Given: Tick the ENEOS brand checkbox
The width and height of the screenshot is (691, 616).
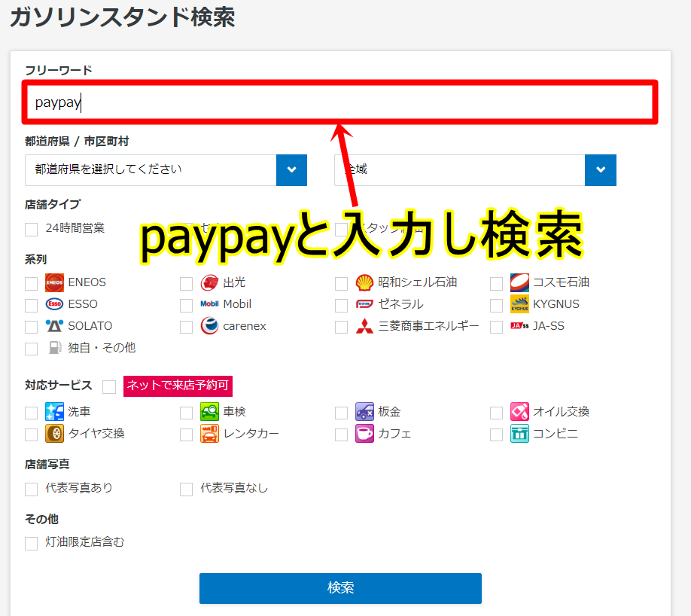Looking at the screenshot, I should (32, 284).
